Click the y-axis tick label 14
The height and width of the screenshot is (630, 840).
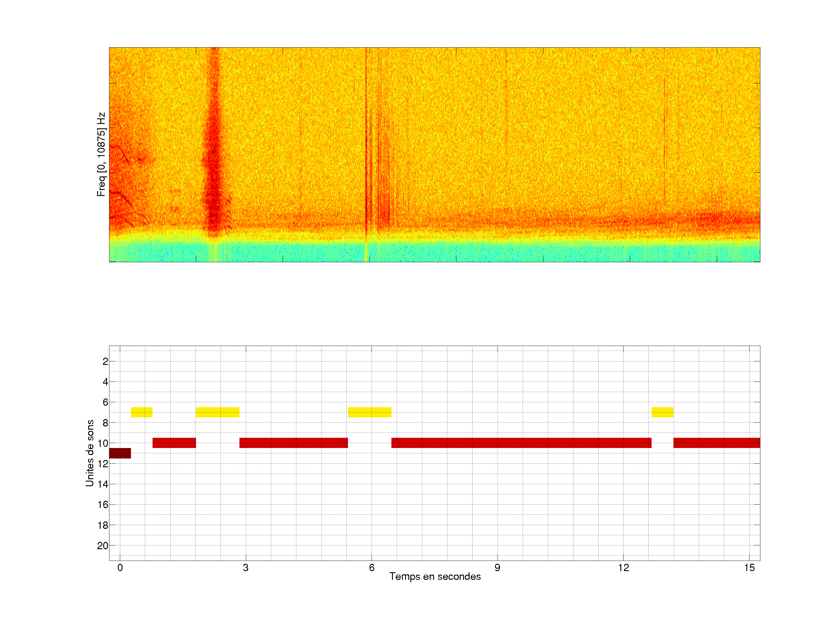[x=103, y=484]
